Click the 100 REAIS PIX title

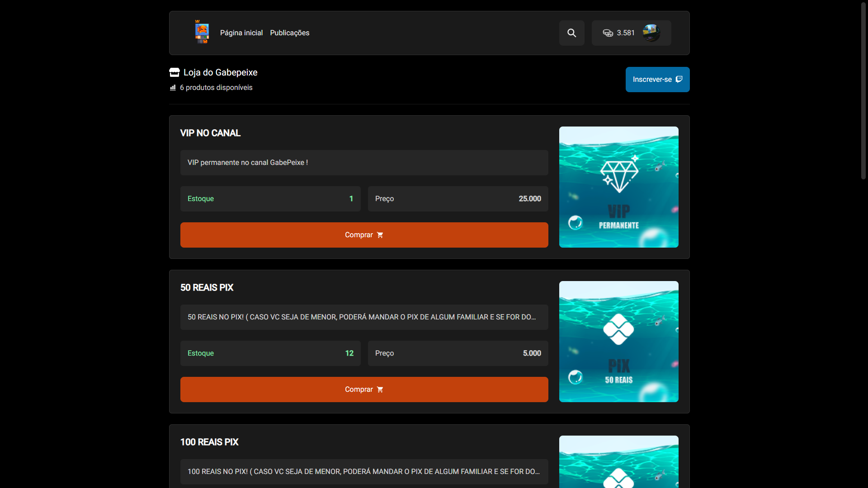click(209, 442)
